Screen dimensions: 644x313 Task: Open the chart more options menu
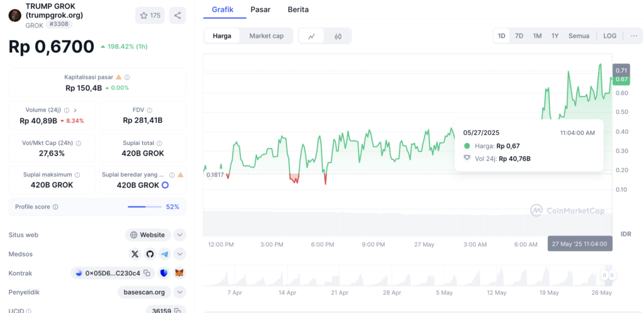click(x=634, y=36)
